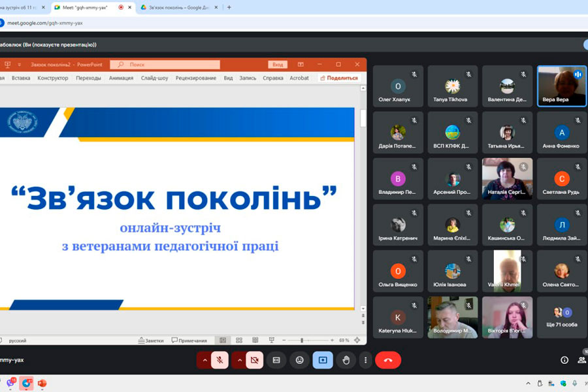This screenshot has height=392, width=588.
Task: Open the emoji reactions button
Action: (x=299, y=360)
